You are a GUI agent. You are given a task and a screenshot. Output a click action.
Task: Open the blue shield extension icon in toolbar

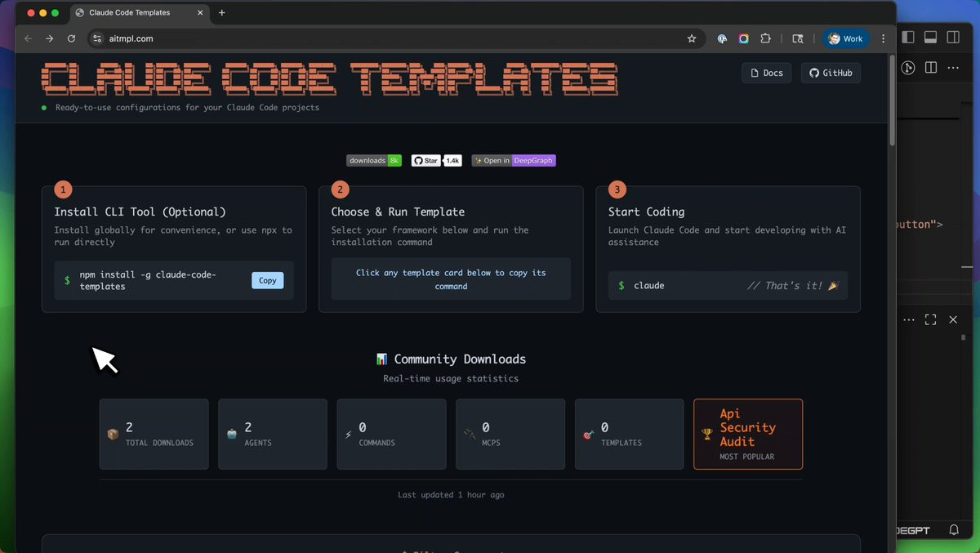pos(722,38)
